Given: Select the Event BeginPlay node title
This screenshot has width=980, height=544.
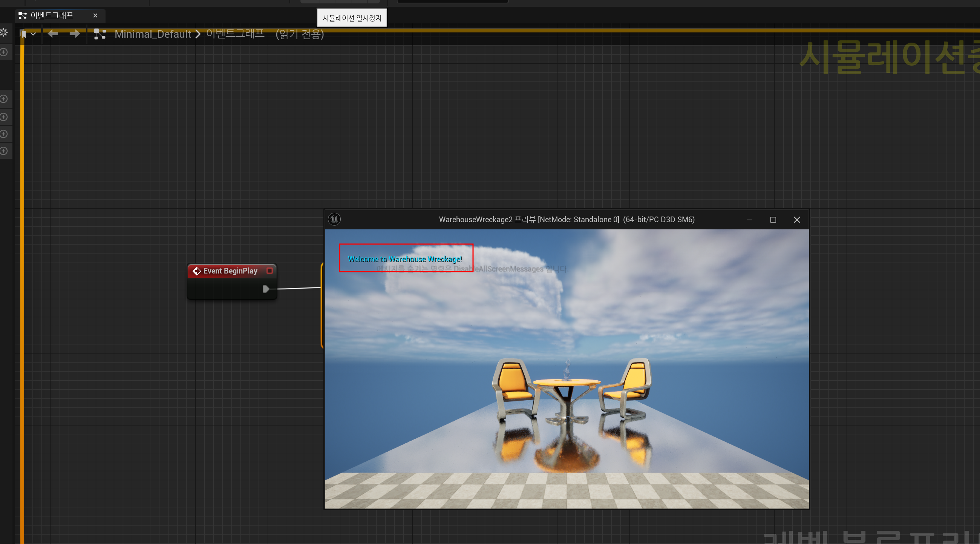Looking at the screenshot, I should coord(230,270).
